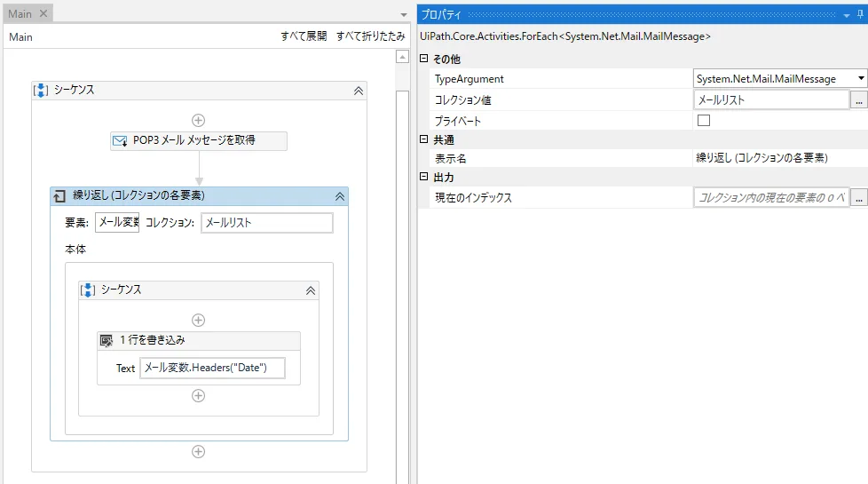This screenshot has width=868, height=484.
Task: Click the 表示名 property label
Action: 451,159
